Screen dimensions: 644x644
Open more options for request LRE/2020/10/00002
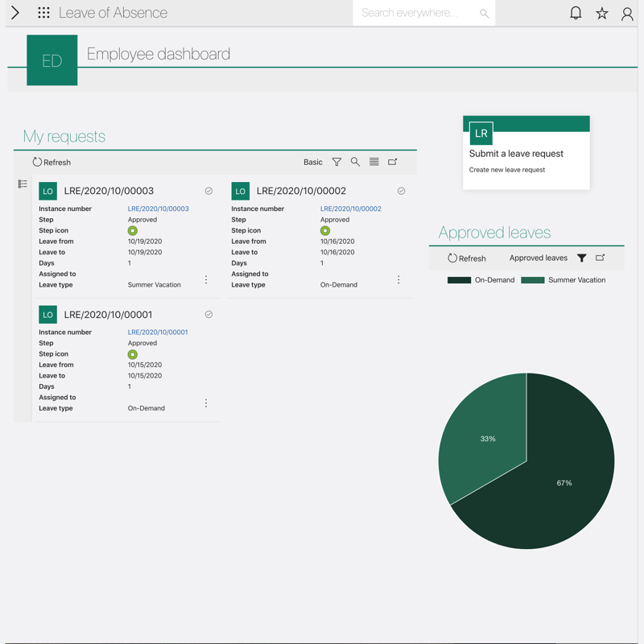pos(398,279)
